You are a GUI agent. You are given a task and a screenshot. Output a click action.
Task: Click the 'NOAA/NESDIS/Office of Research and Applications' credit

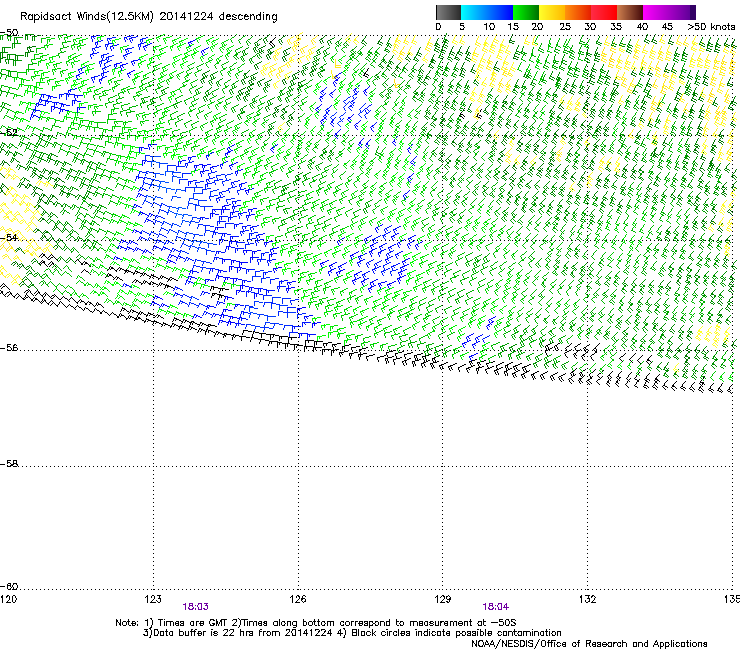click(589, 644)
